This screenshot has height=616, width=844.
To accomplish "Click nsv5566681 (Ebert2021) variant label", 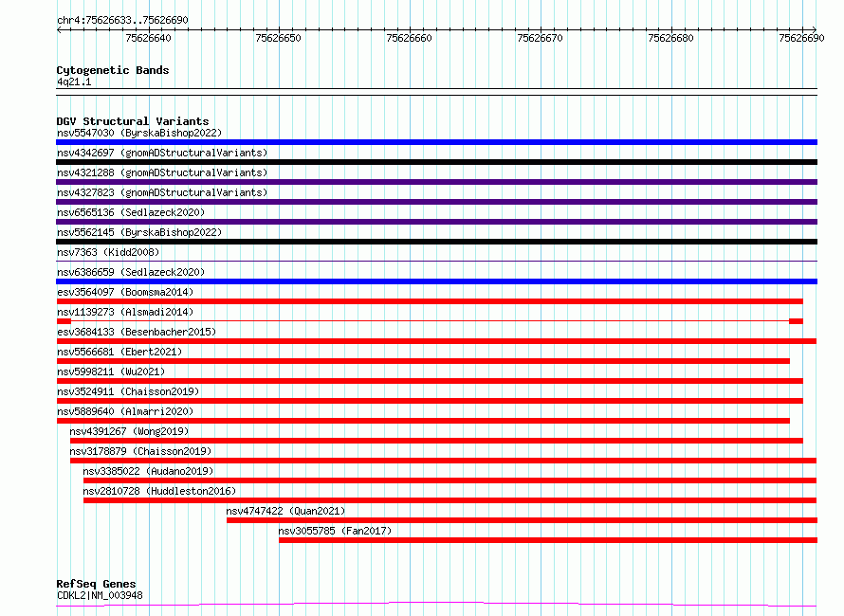I will tap(119, 352).
